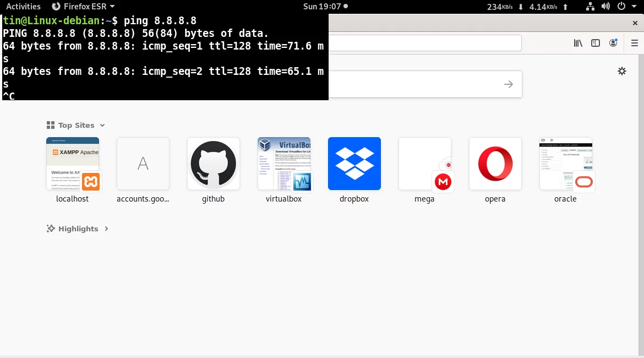
Task: Open the Firefox ESR app menu
Action: (83, 7)
